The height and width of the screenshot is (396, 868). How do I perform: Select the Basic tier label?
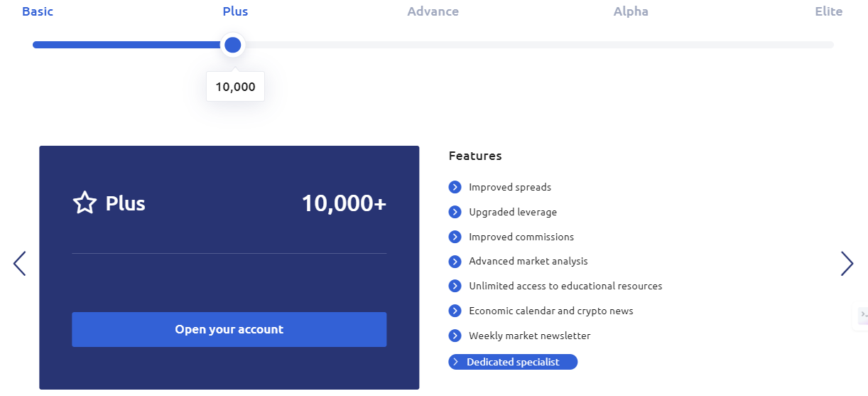point(38,11)
